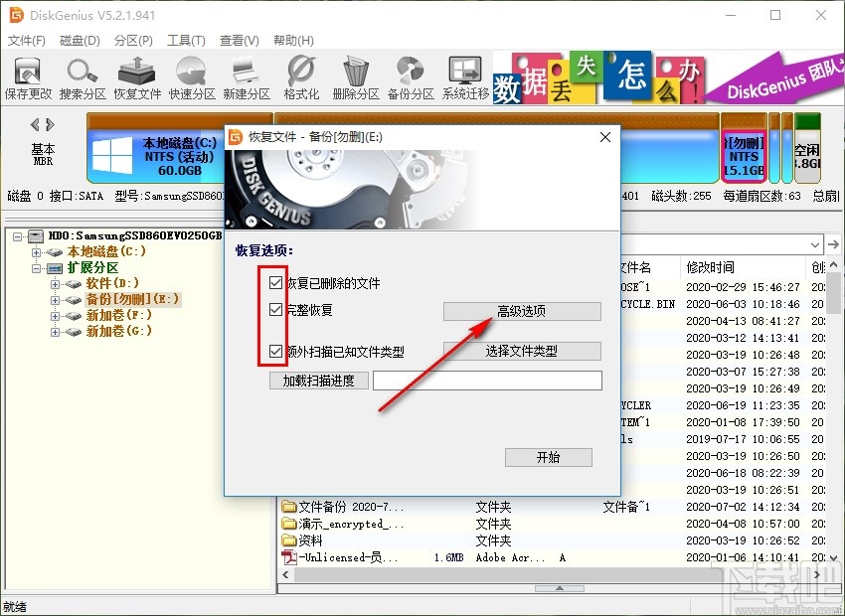Open the Search Partition (搜索分区) tool
Screen dimensions: 845x616
pyautogui.click(x=83, y=78)
